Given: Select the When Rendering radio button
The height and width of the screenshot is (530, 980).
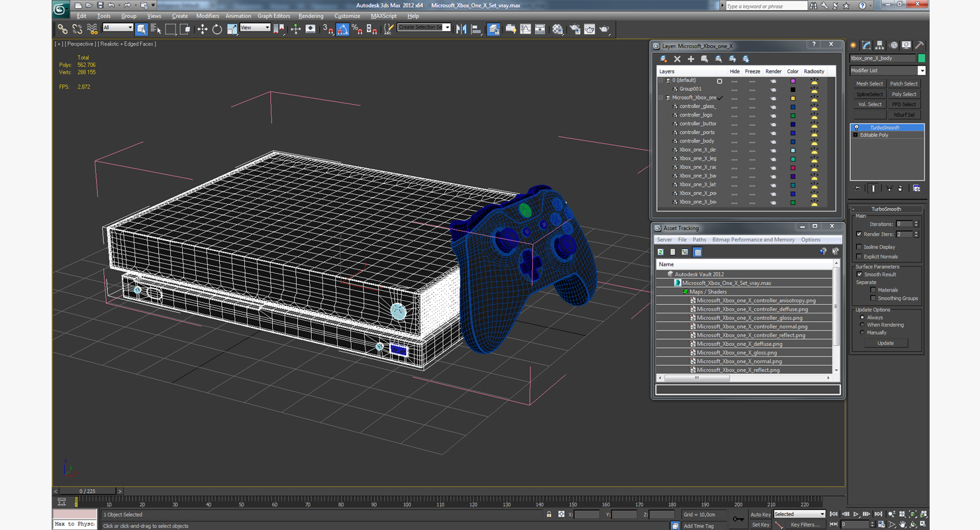Looking at the screenshot, I should [862, 325].
